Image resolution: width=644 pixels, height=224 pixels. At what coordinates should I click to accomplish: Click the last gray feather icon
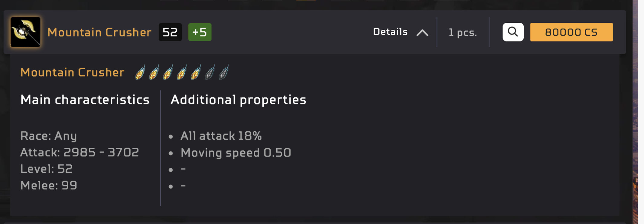(x=224, y=73)
